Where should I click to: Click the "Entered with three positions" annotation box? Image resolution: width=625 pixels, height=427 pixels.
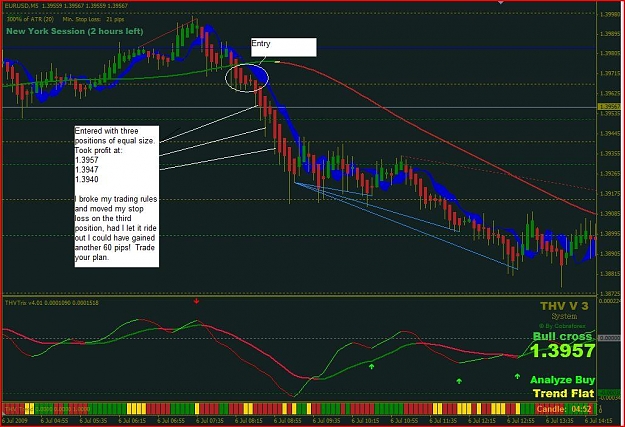pos(116,196)
